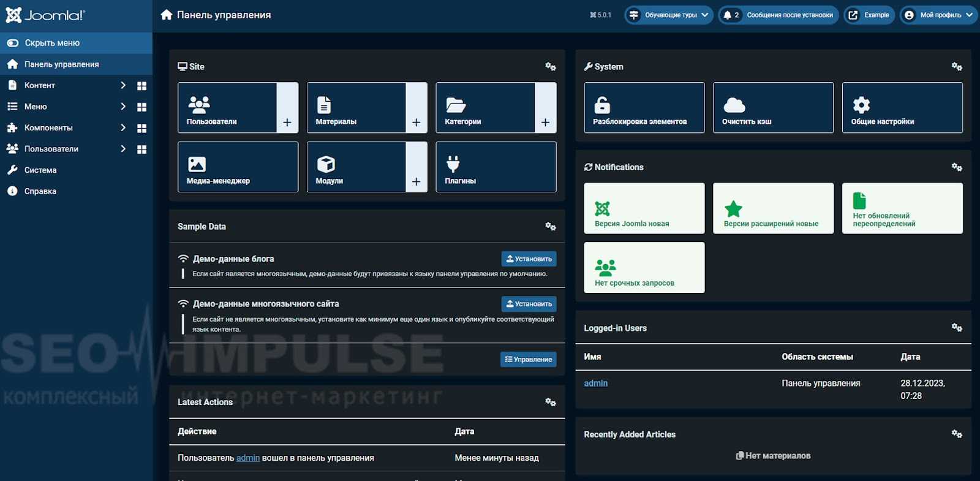Image resolution: width=980 pixels, height=481 pixels.
Task: Expand the Обучающие туры dropdown
Action: (669, 15)
